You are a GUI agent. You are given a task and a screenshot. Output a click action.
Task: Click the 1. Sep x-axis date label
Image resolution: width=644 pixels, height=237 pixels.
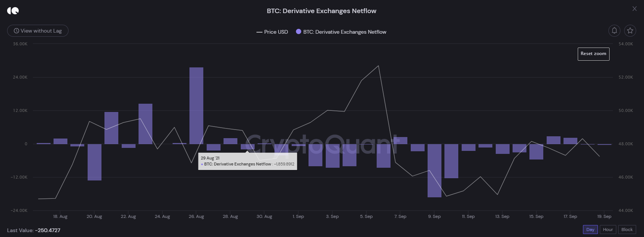298,217
